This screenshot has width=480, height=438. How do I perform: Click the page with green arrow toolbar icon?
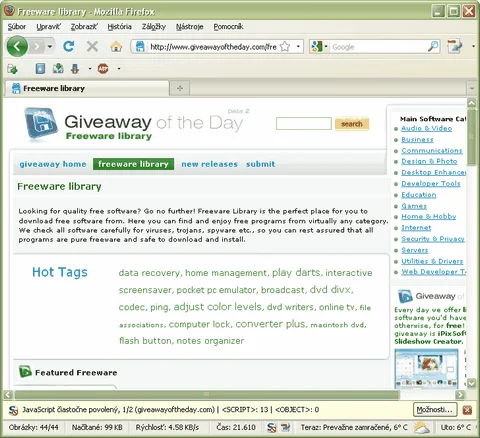point(12,69)
